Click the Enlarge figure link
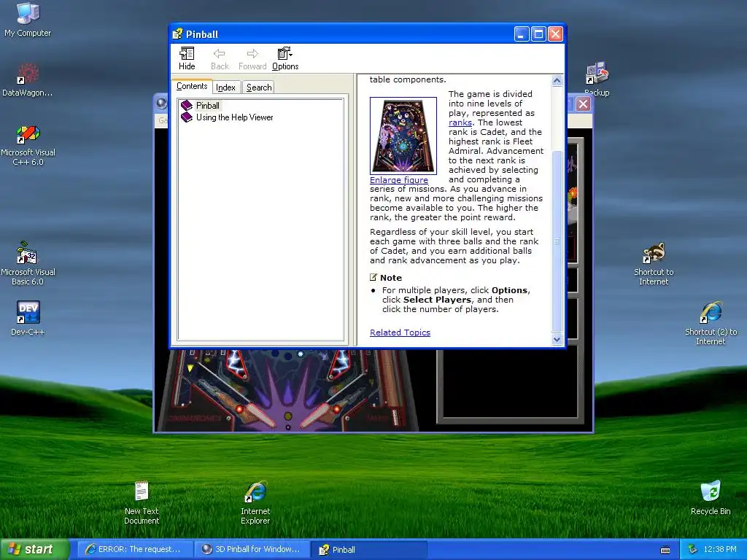This screenshot has width=747, height=560. (399, 180)
